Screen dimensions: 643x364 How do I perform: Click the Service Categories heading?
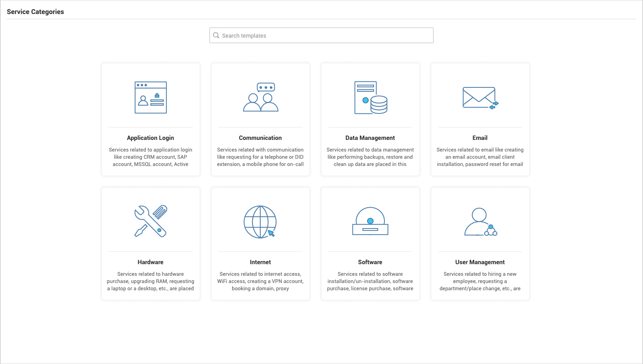(35, 12)
